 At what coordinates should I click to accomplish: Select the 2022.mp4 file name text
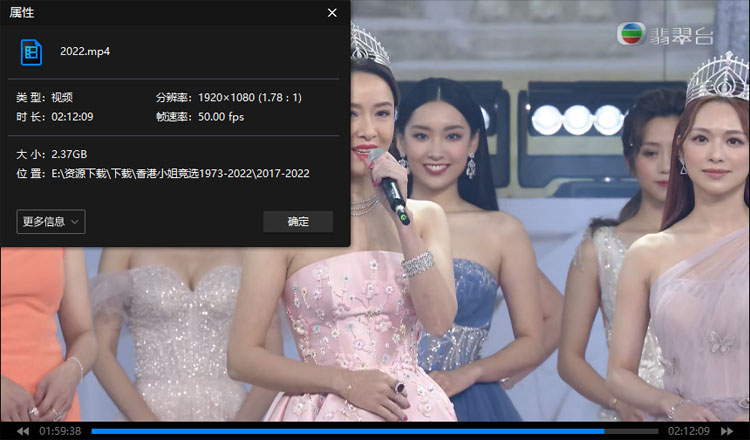pyautogui.click(x=85, y=51)
